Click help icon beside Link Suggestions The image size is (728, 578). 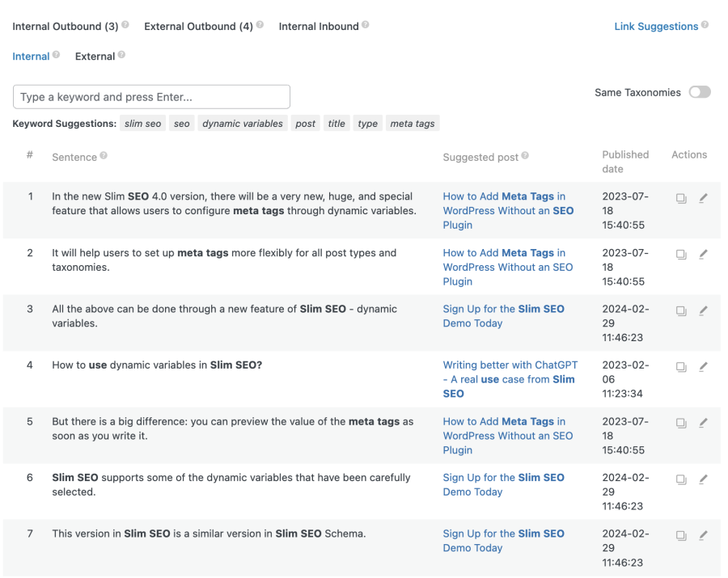[705, 24]
